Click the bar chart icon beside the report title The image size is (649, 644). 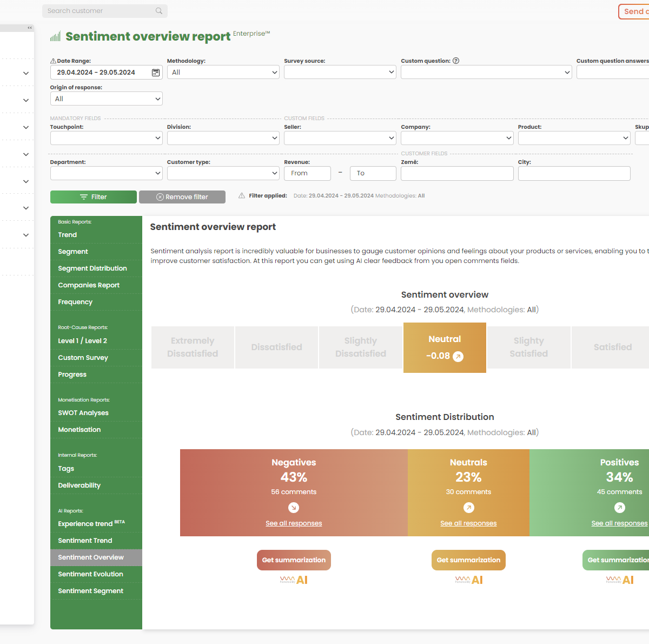pos(55,36)
